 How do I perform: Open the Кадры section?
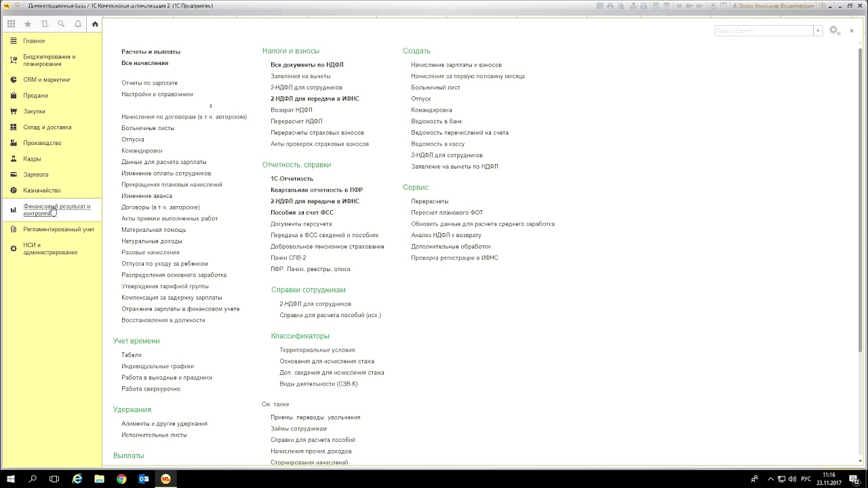click(32, 159)
